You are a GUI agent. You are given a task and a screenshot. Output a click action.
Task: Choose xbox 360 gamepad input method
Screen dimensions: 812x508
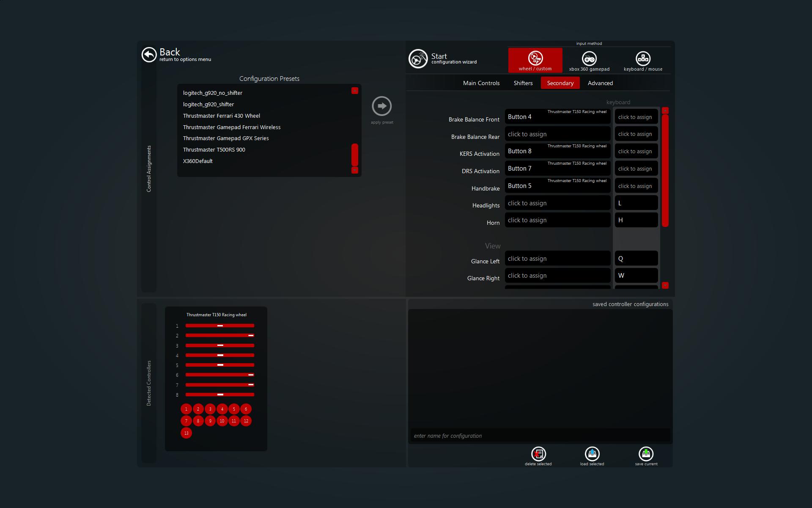click(589, 60)
